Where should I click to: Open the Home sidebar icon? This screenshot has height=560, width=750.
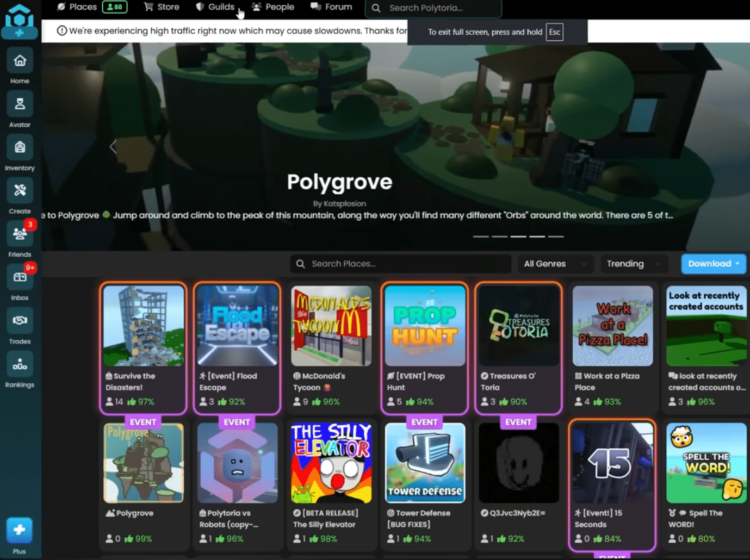20,61
